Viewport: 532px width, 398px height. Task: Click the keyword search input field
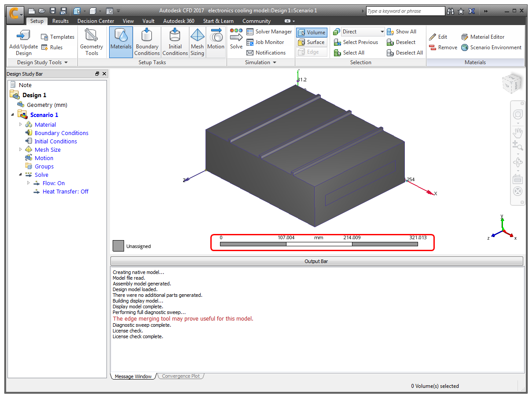(x=405, y=11)
